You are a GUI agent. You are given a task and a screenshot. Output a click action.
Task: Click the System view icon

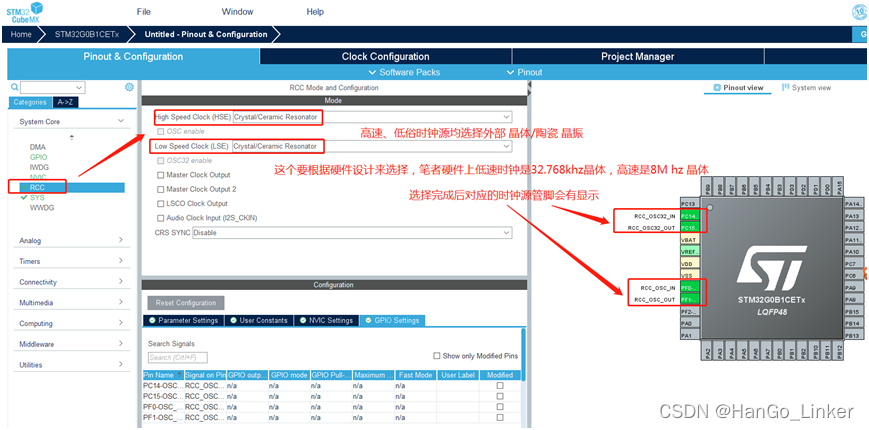coord(786,88)
